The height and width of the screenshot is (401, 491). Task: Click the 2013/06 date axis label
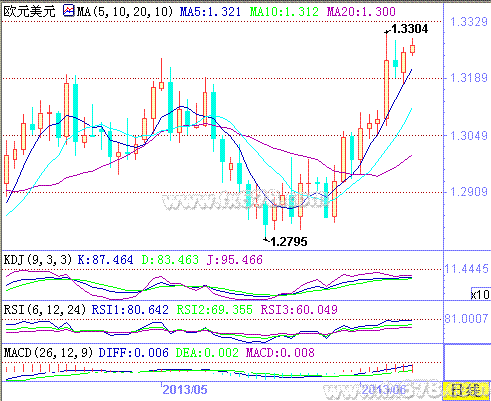[x=384, y=390]
